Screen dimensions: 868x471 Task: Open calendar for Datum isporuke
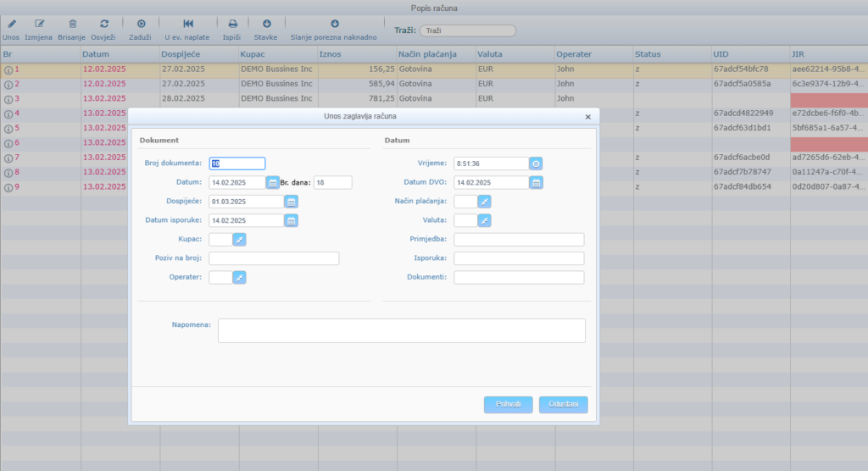(x=291, y=220)
